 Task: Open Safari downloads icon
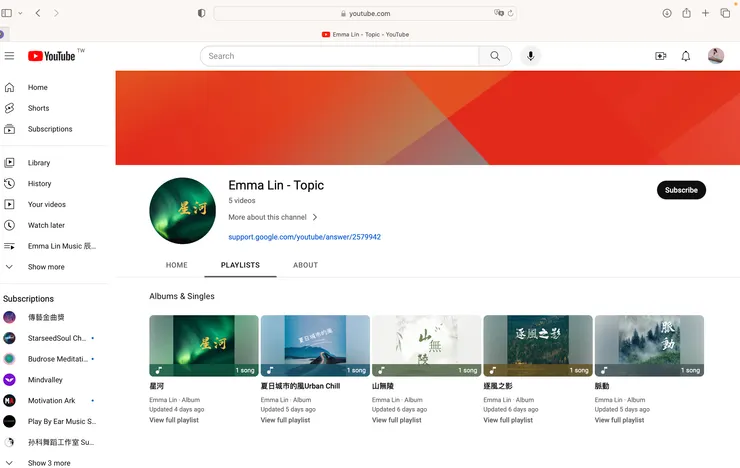coord(667,13)
